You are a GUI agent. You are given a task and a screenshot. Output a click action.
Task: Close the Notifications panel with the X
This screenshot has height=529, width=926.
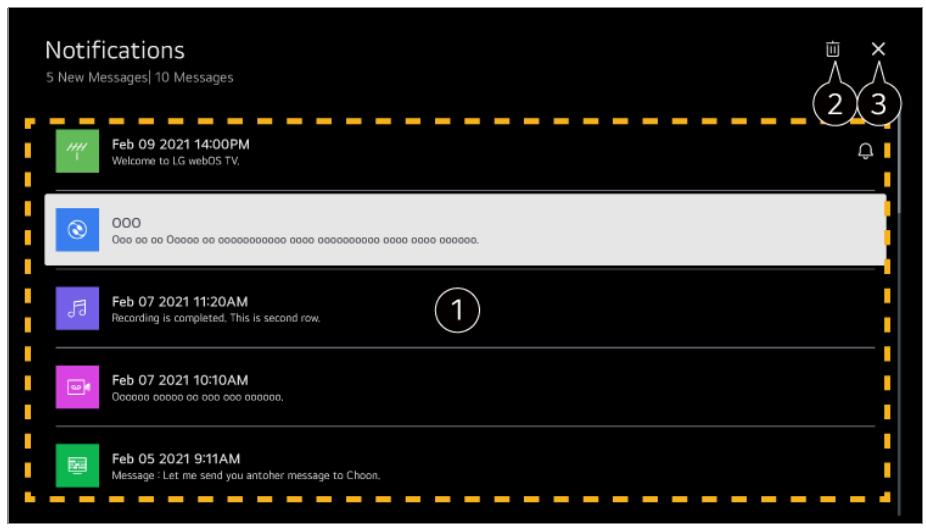coord(878,49)
